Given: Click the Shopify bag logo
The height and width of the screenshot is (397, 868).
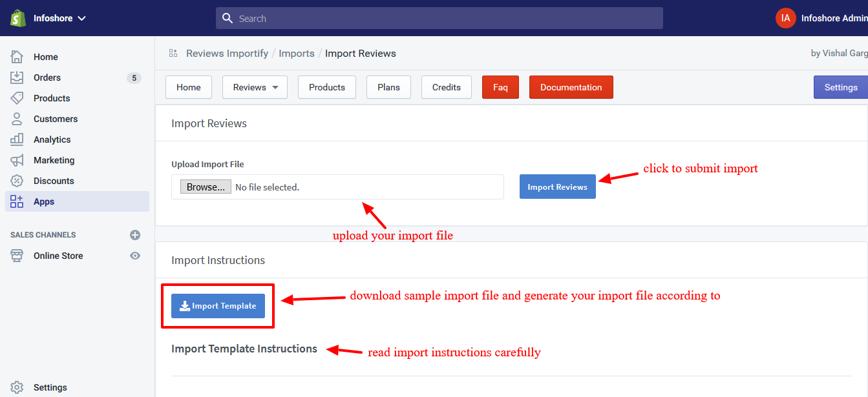Looking at the screenshot, I should coord(17,18).
